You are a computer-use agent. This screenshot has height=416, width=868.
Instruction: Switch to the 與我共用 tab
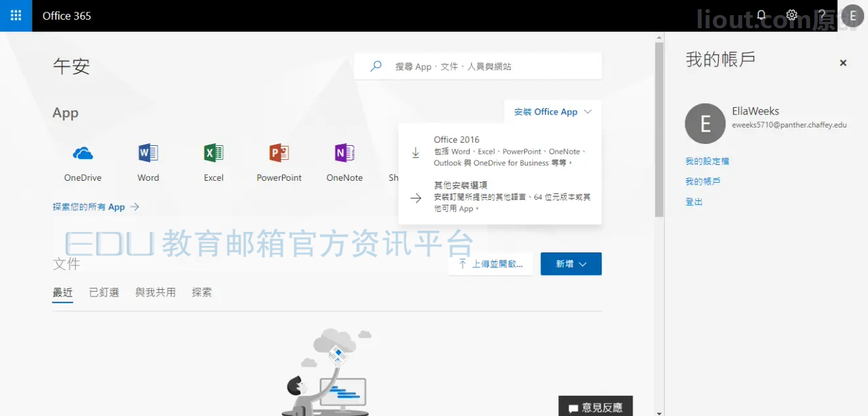pyautogui.click(x=155, y=292)
